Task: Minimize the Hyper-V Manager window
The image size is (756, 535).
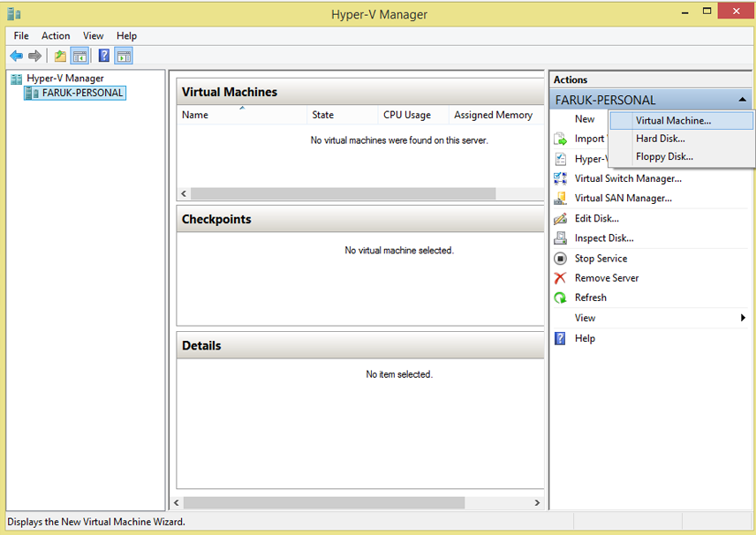Action: click(x=684, y=11)
